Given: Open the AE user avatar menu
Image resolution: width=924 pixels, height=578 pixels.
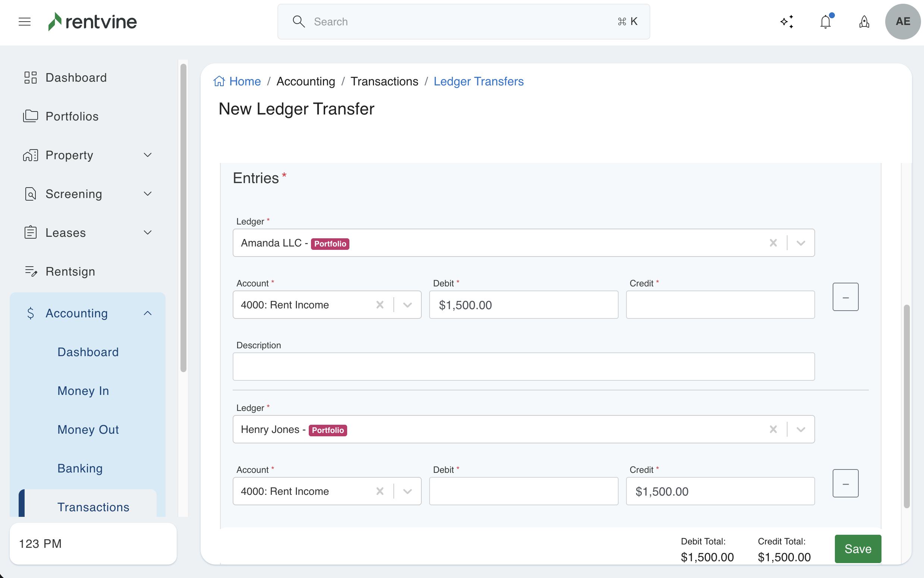Looking at the screenshot, I should (x=902, y=22).
